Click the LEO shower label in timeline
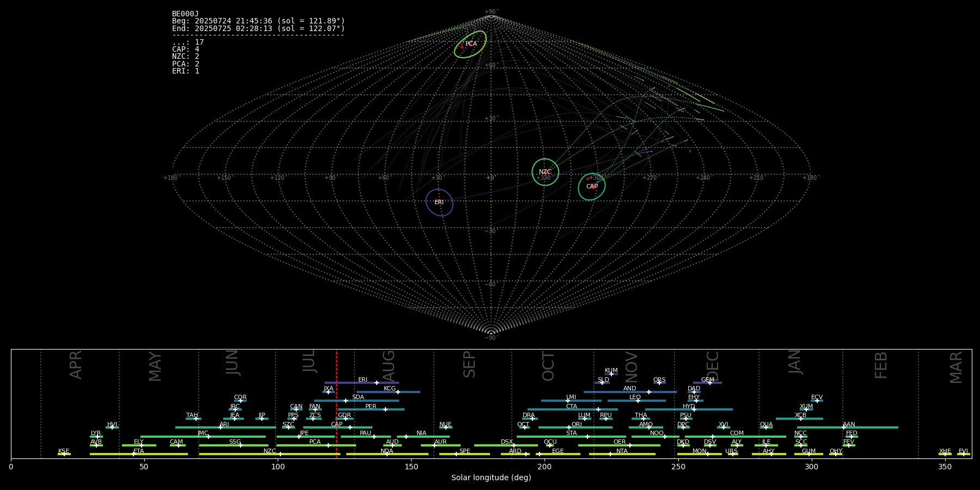980x490 pixels. click(635, 397)
